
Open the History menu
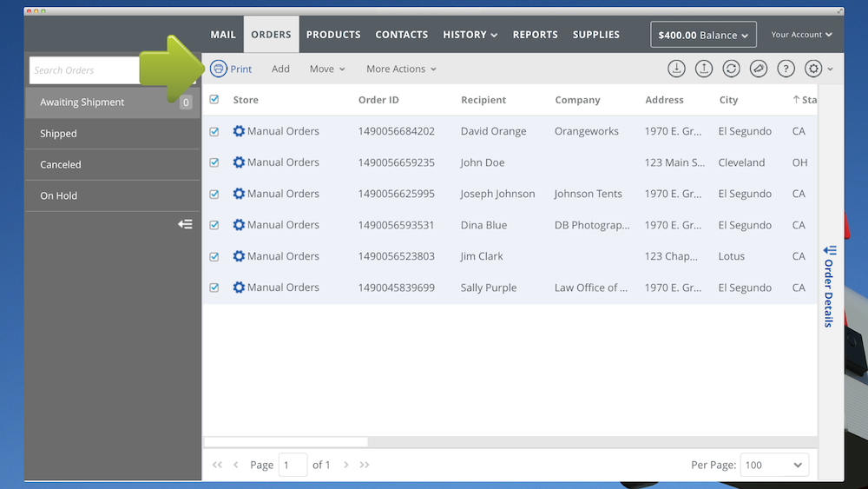click(470, 35)
